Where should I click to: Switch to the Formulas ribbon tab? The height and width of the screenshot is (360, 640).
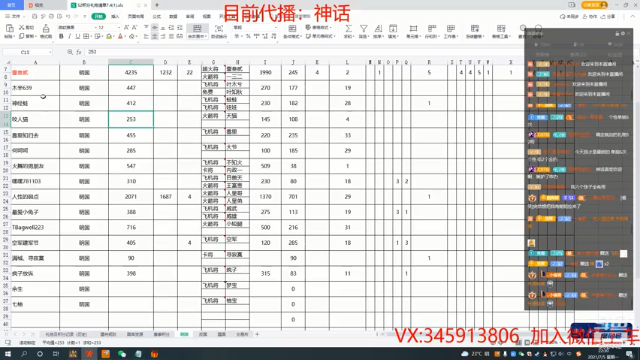click(157, 16)
